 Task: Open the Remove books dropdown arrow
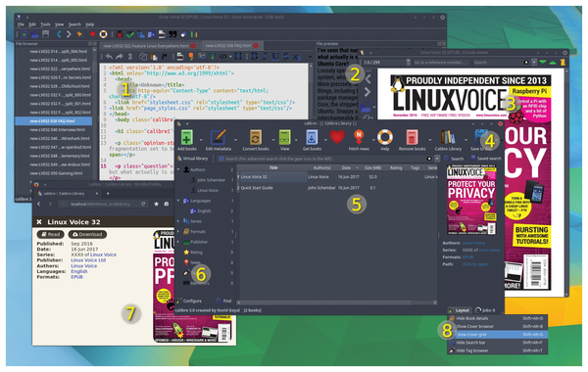[430, 140]
